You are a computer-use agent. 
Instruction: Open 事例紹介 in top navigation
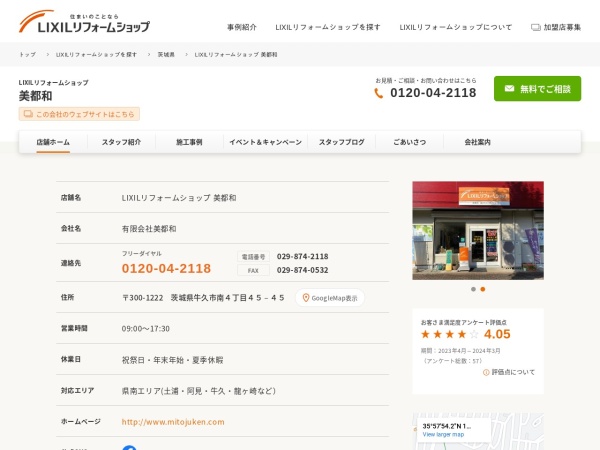242,27
